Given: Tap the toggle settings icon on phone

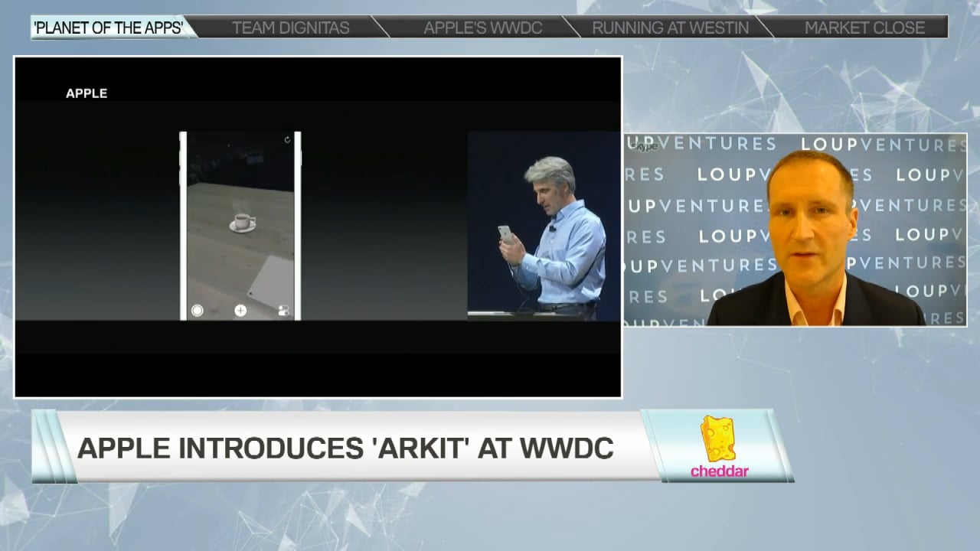Looking at the screenshot, I should pos(284,311).
